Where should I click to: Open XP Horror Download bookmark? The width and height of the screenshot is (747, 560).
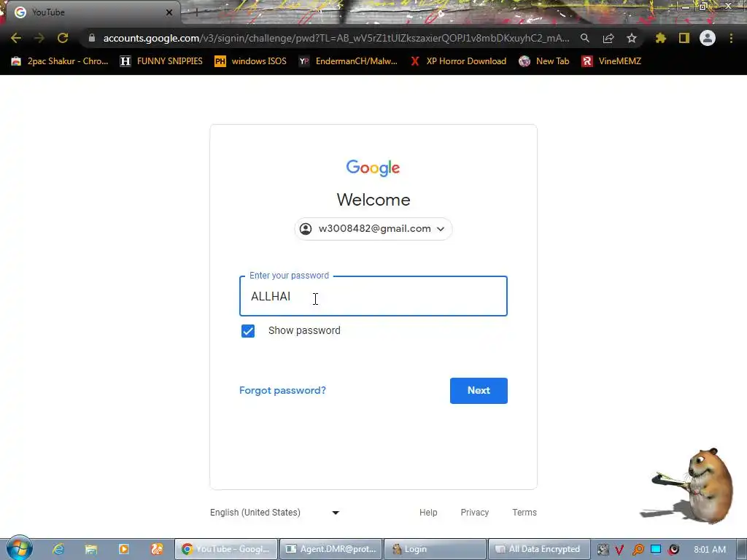click(458, 61)
